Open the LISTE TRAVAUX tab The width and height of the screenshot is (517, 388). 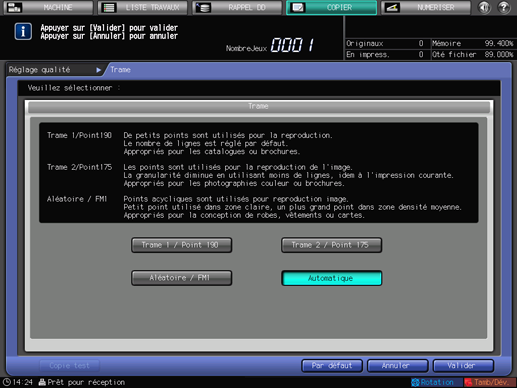[143, 7]
